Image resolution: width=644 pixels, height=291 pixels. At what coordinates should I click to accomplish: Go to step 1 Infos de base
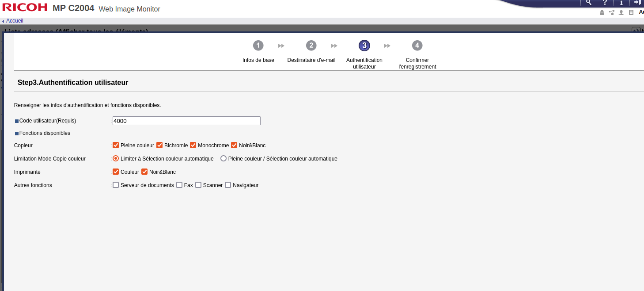click(258, 46)
